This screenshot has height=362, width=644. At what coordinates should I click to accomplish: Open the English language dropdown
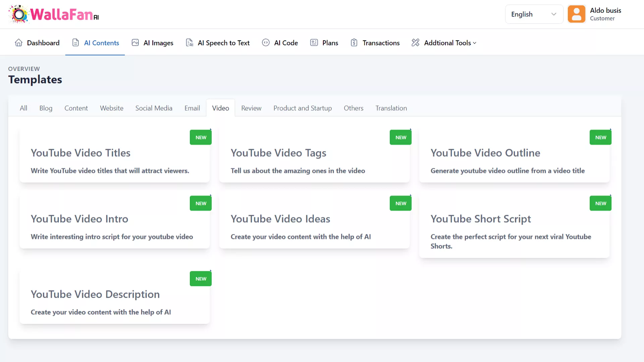pos(534,14)
